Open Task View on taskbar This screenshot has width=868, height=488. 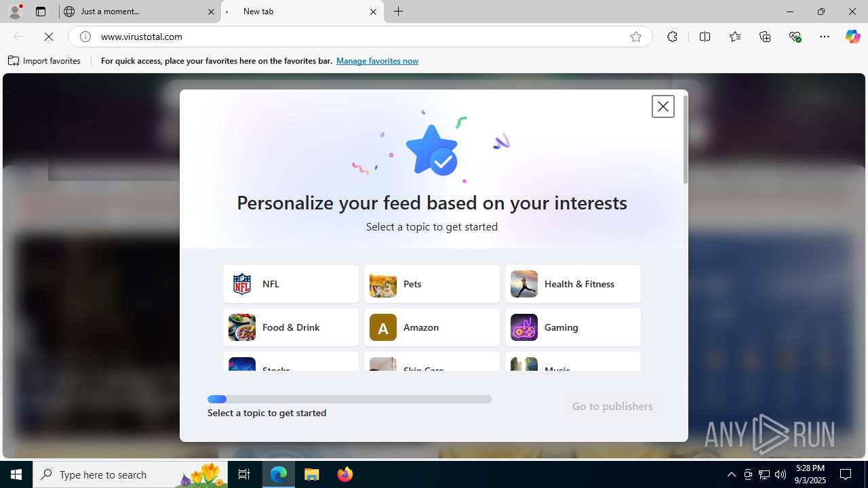pos(244,474)
